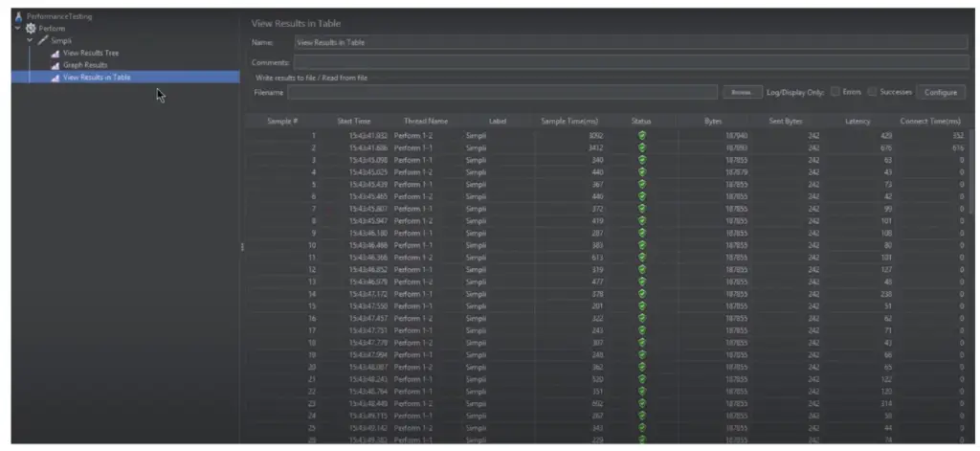
Task: Click the green status shield for sample 1
Action: [x=642, y=136]
